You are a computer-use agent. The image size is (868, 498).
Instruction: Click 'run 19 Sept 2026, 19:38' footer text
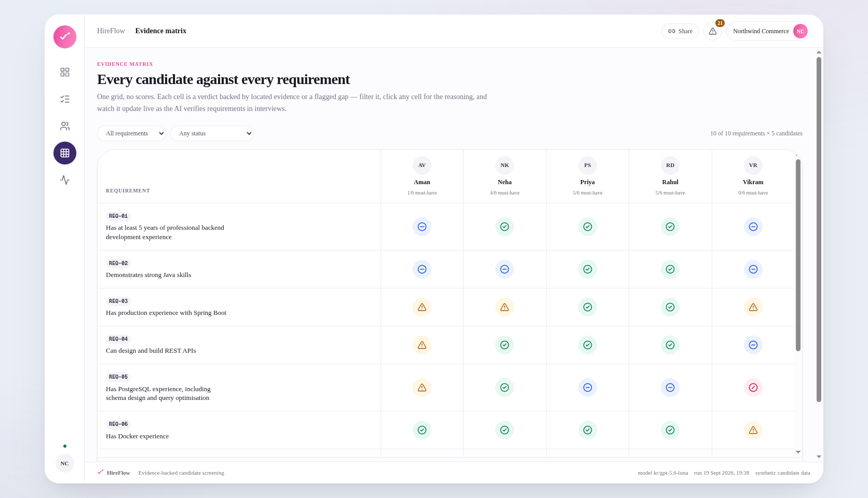[x=722, y=473]
